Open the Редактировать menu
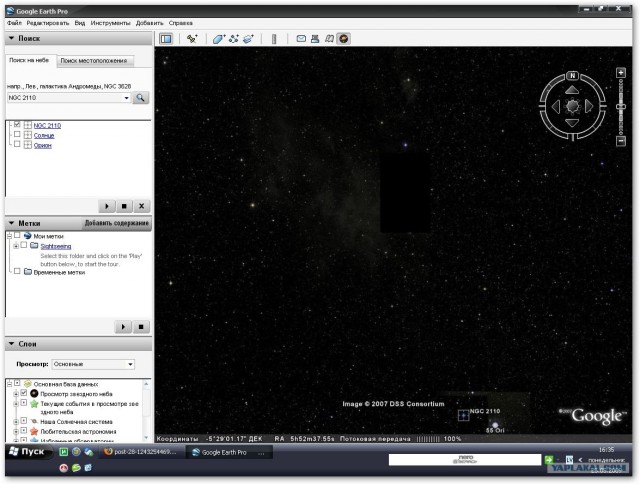Viewport: 640px width, 484px height. pos(48,23)
